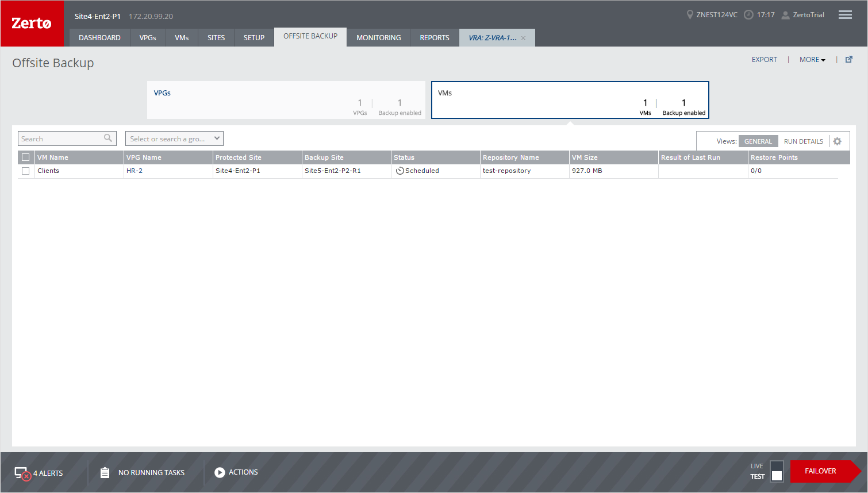Viewport: 868px width, 493px height.
Task: Open the page in new window icon
Action: point(849,59)
